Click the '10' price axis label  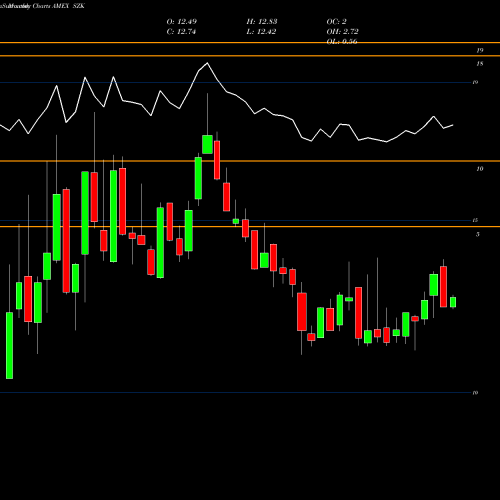click(480, 169)
